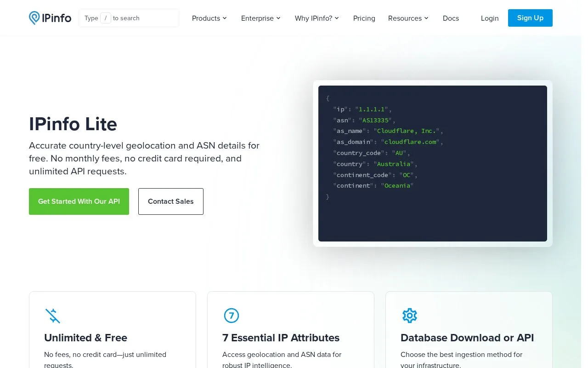
Task: Click the 7 Essential IP Attributes title
Action: (281, 338)
